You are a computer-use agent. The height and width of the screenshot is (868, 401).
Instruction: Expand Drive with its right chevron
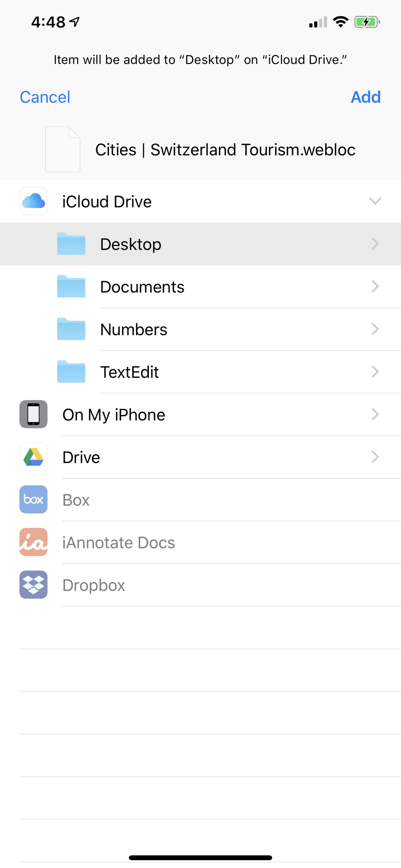point(375,457)
